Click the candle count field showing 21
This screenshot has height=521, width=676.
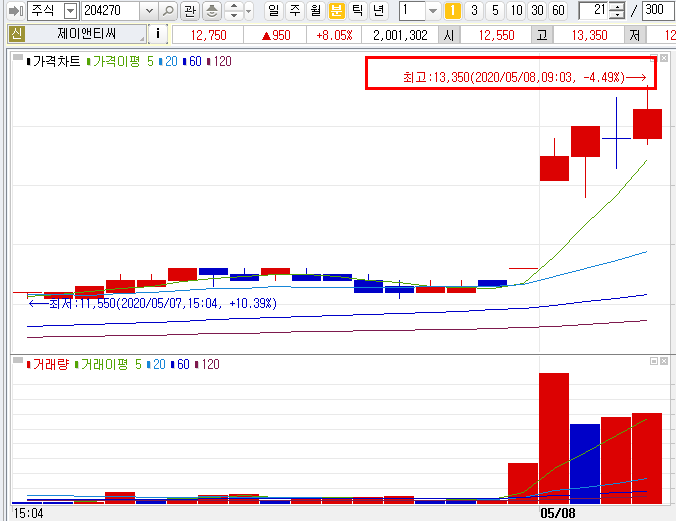coord(594,11)
